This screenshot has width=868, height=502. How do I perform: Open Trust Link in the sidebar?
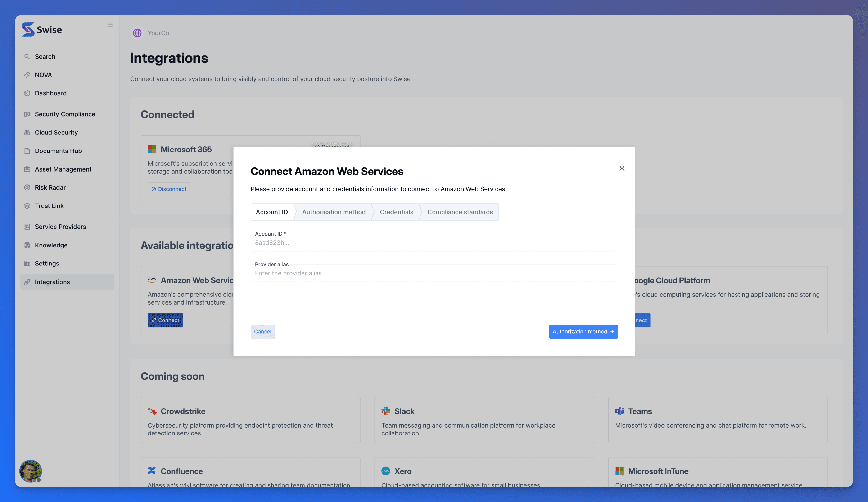pos(67,206)
